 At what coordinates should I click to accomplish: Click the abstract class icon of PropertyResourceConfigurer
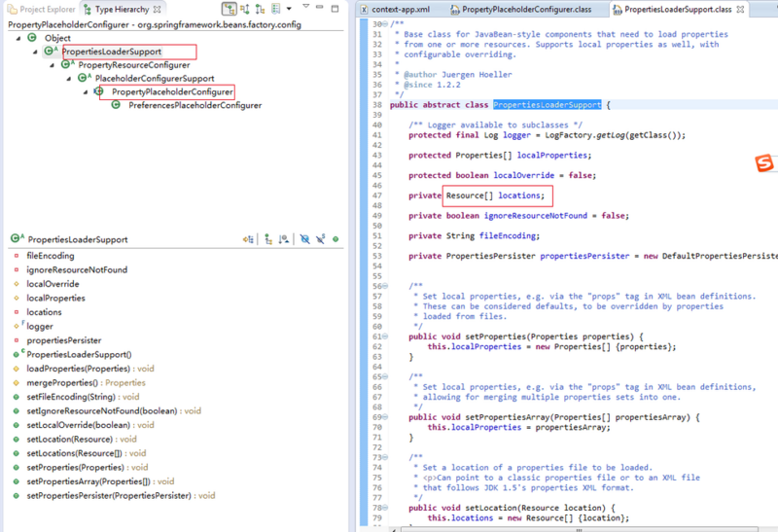66,64
